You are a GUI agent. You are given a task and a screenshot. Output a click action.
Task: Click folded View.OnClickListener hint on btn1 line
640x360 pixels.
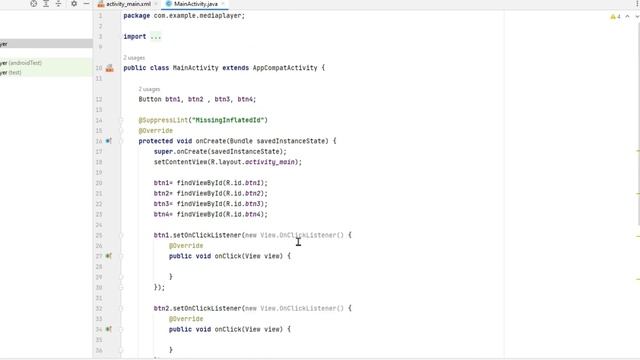click(294, 235)
